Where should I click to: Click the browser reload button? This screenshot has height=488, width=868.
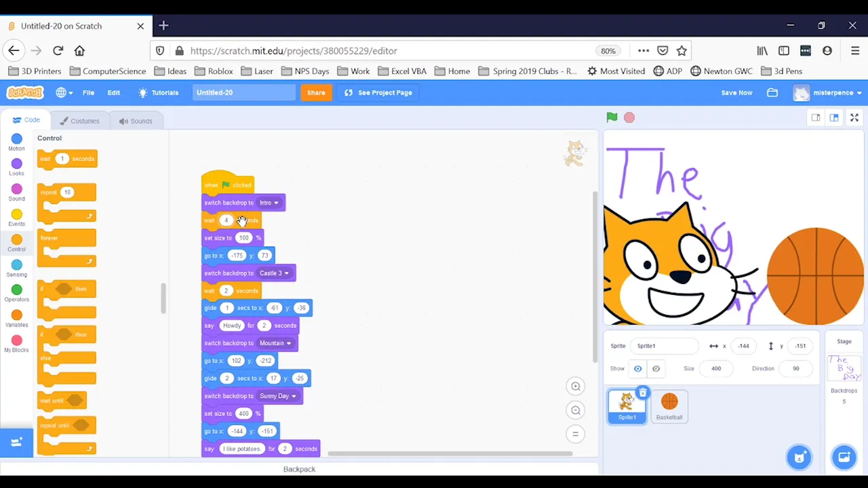(58, 51)
